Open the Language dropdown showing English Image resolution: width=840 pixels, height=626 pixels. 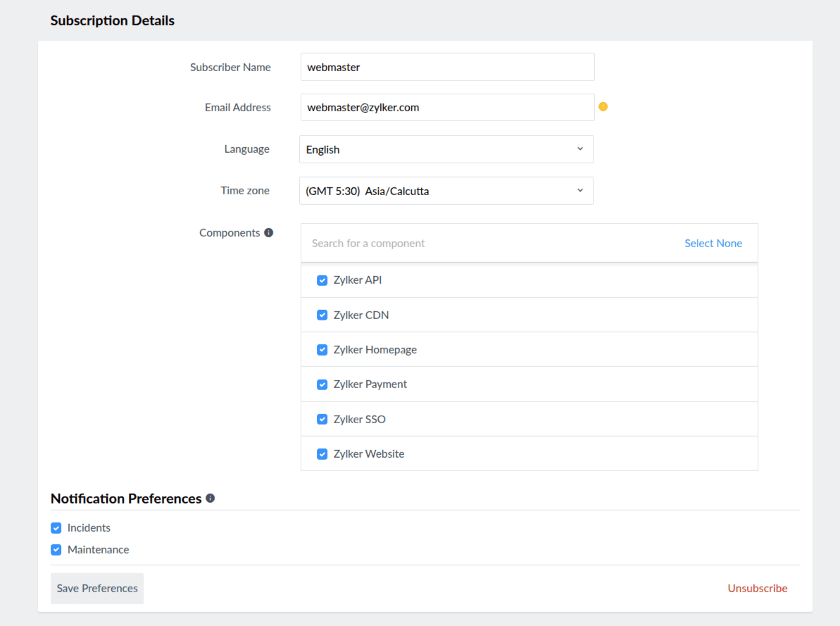point(446,149)
